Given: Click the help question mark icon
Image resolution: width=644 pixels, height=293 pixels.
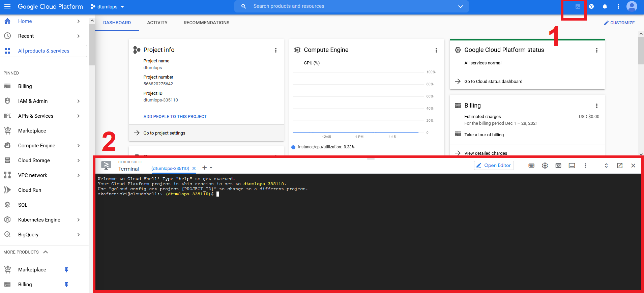Looking at the screenshot, I should pyautogui.click(x=591, y=6).
